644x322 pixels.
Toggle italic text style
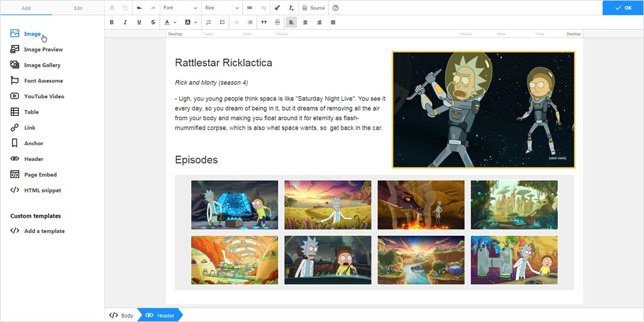(125, 22)
